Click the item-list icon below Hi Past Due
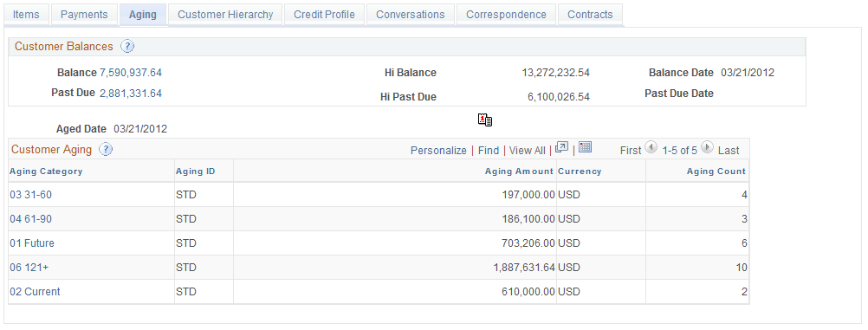Viewport: 868px width, 330px height. click(485, 120)
